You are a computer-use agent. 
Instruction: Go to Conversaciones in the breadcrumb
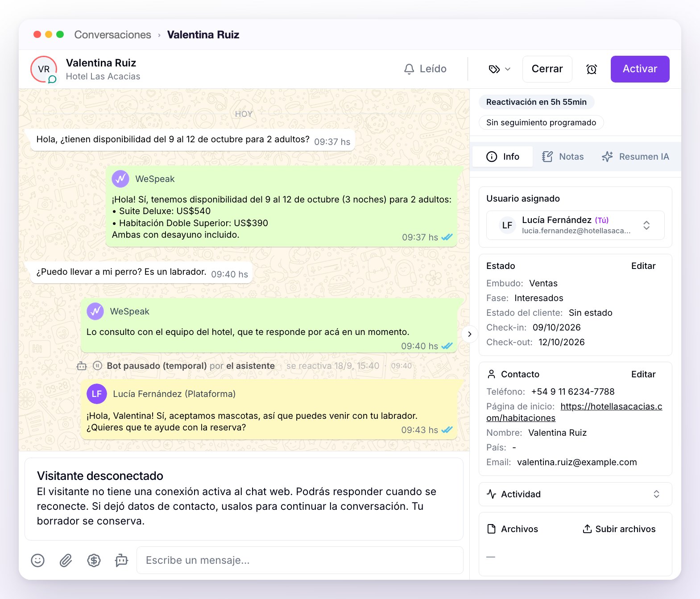(x=113, y=35)
